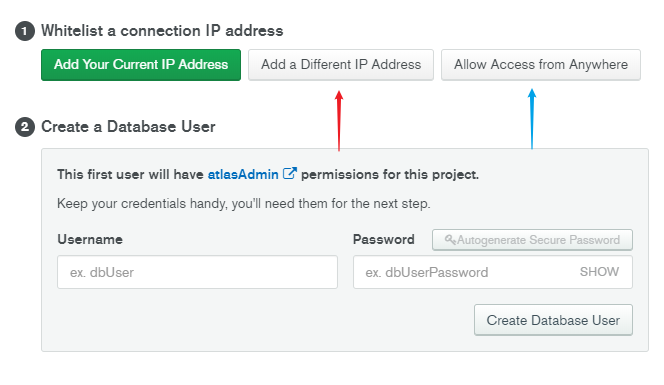664x385 pixels.
Task: Click the Whitelist a connection IP address heading
Action: [162, 31]
